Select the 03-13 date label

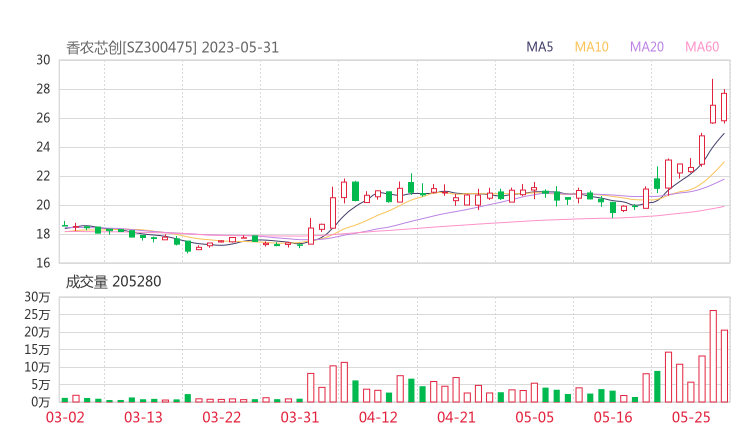[x=143, y=417]
